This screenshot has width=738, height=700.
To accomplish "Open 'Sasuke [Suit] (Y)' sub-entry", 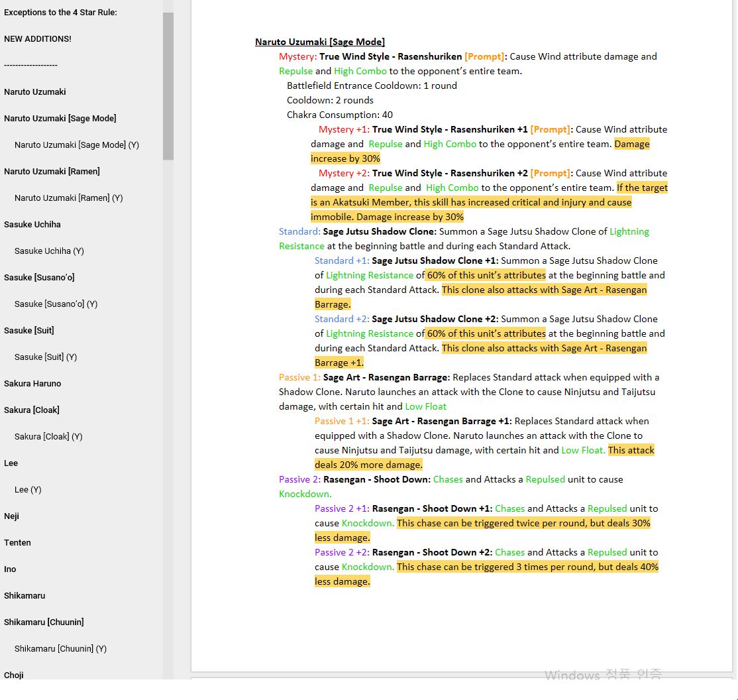I will click(46, 357).
